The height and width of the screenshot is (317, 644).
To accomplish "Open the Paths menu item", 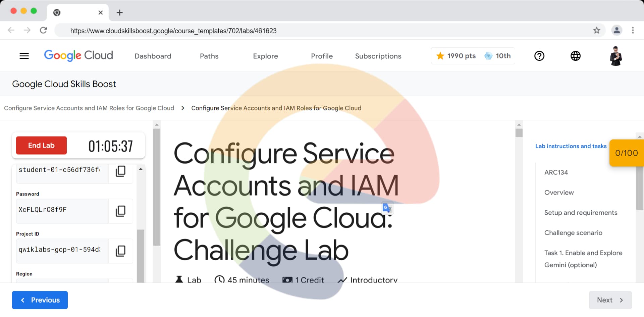I will (x=209, y=56).
